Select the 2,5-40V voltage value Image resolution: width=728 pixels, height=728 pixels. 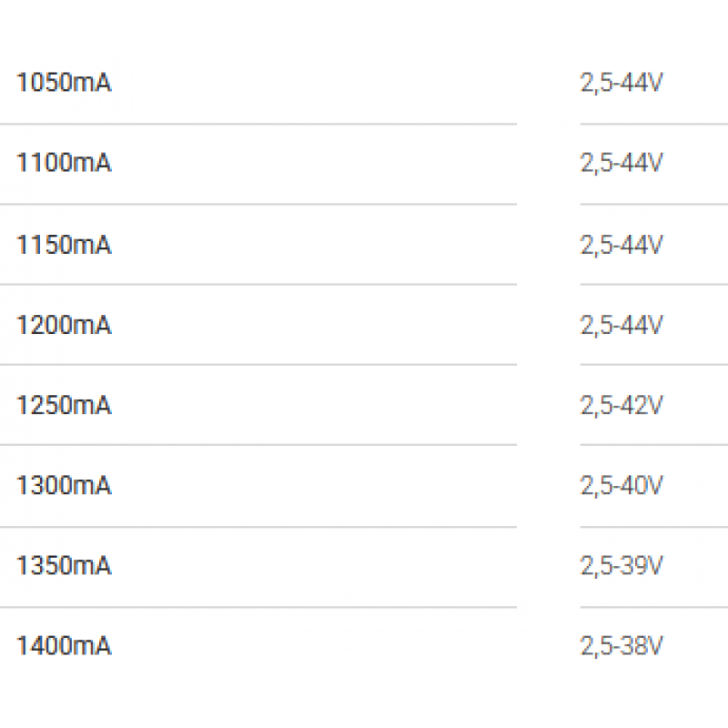(622, 486)
